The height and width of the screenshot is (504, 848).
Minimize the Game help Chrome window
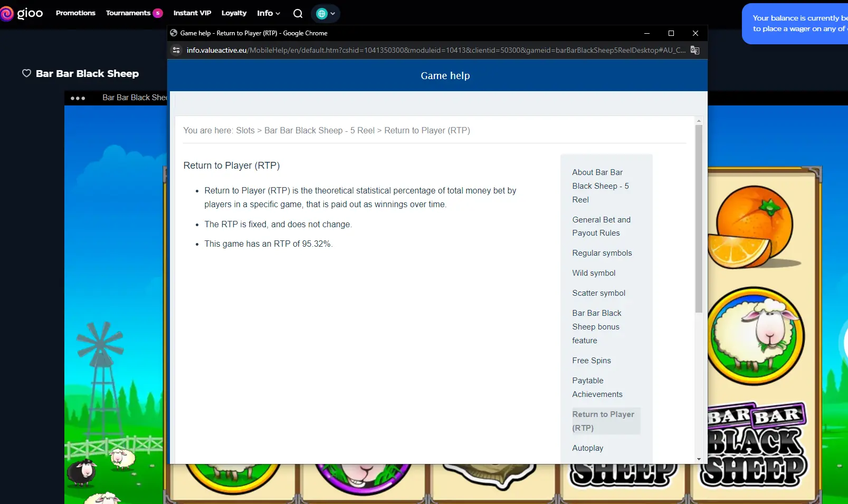(647, 33)
